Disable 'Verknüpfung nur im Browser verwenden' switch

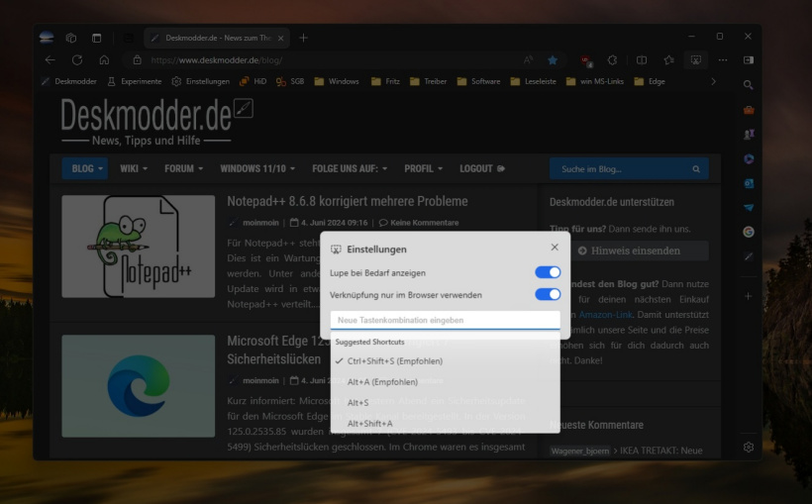click(548, 294)
